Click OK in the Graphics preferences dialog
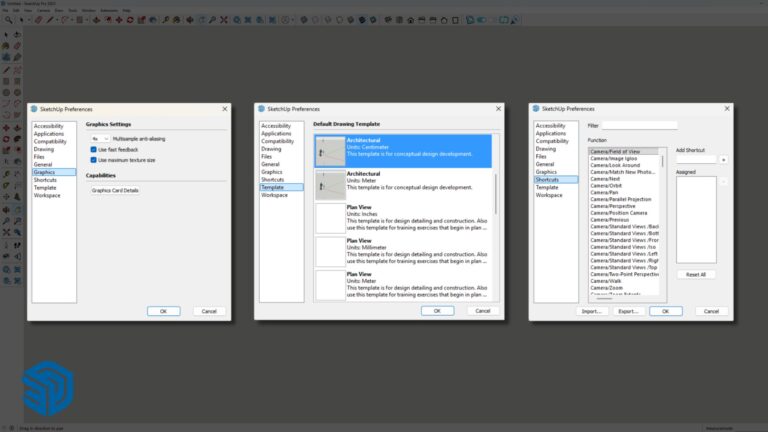The height and width of the screenshot is (432, 768). 164,312
